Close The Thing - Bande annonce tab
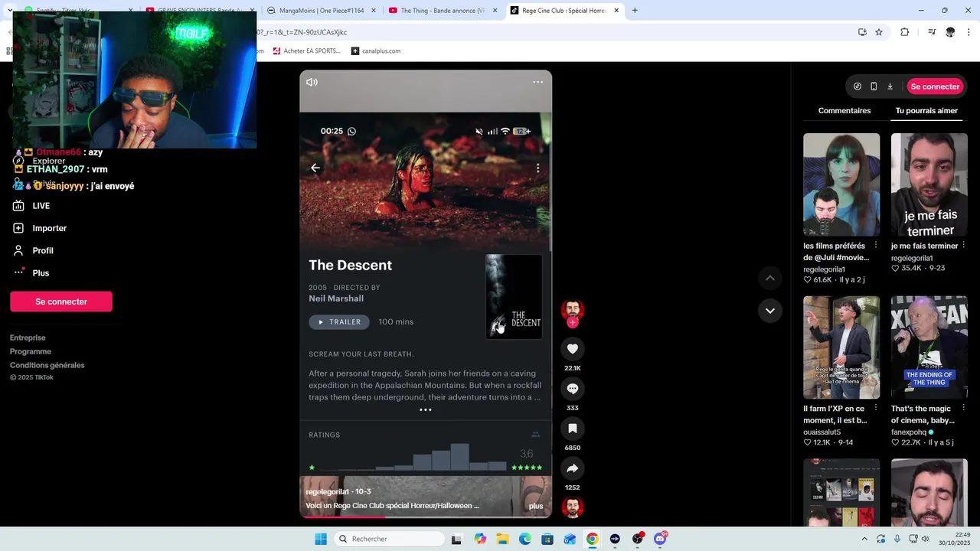 [495, 11]
